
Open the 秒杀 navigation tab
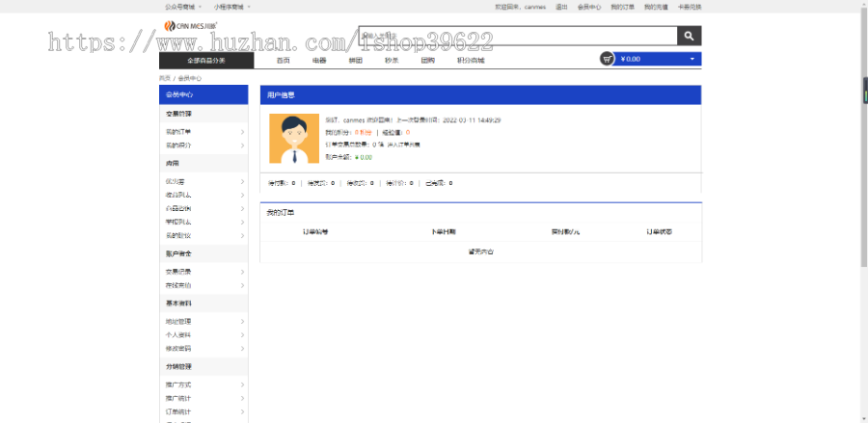[x=392, y=61]
